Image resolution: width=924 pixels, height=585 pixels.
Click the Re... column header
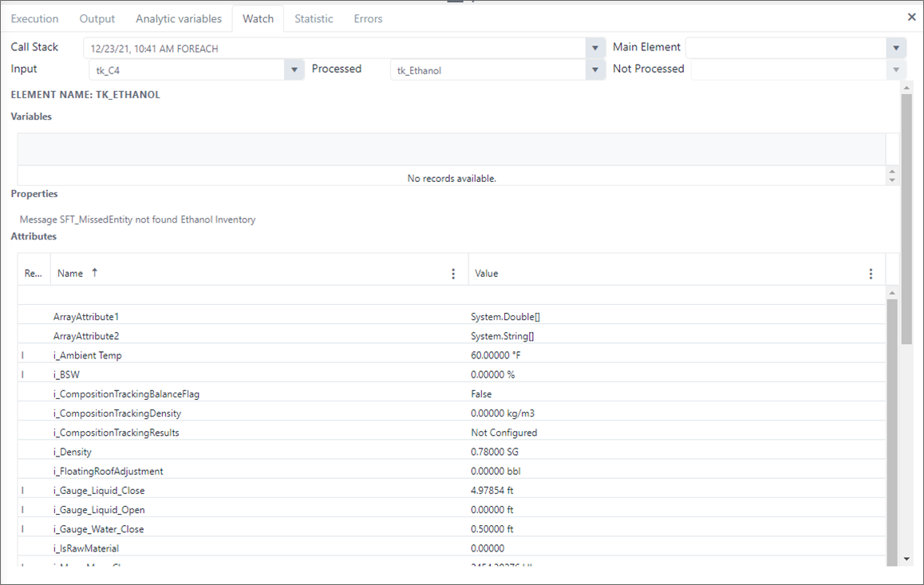tap(34, 274)
